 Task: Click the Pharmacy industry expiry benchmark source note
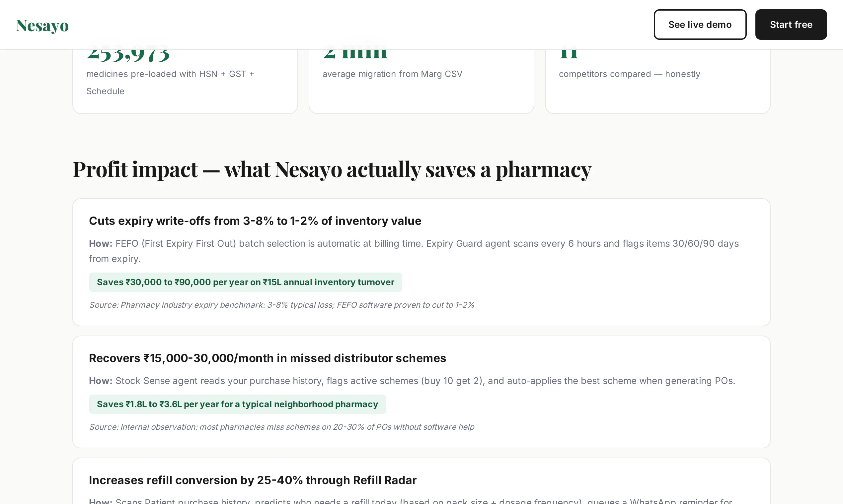[281, 305]
